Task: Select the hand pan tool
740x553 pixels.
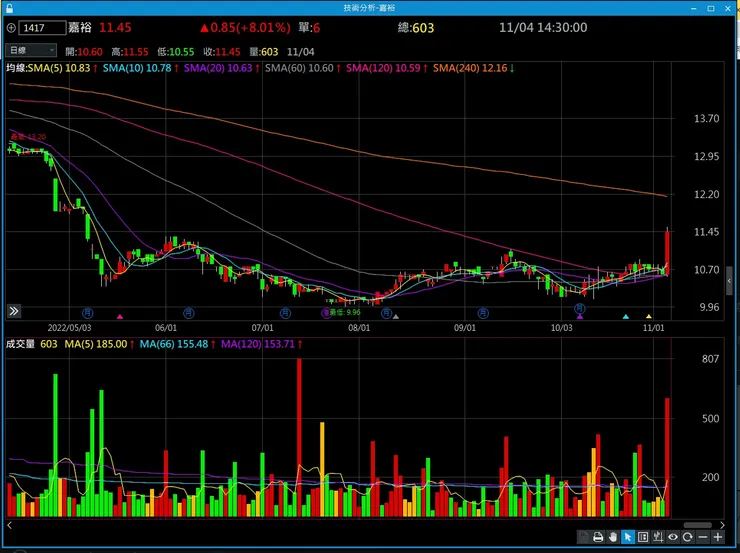Action: [x=613, y=537]
